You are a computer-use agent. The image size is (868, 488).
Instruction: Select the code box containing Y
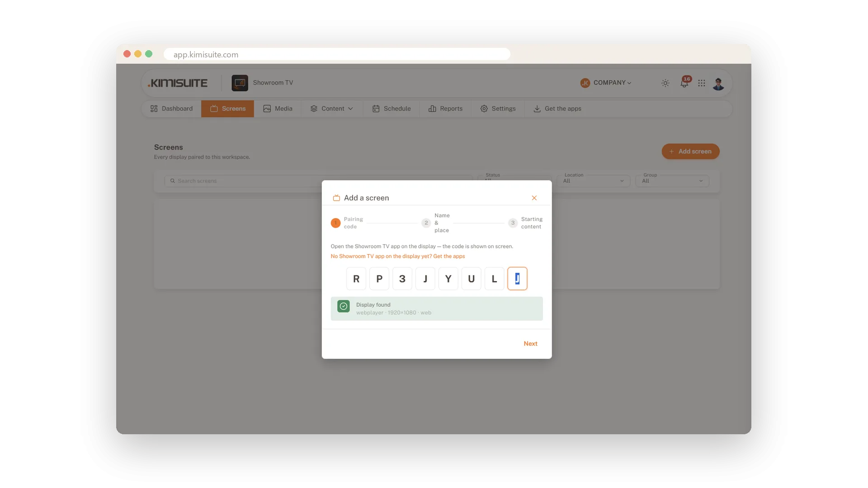tap(448, 279)
